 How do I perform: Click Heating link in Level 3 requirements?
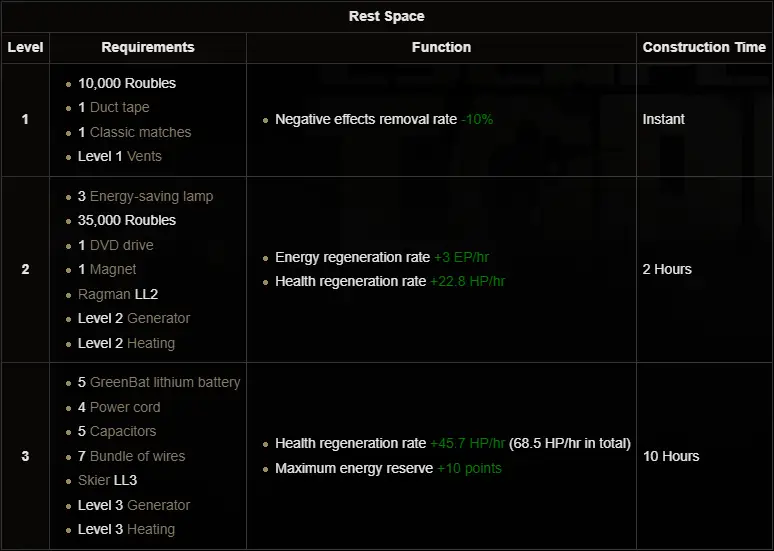click(x=151, y=529)
